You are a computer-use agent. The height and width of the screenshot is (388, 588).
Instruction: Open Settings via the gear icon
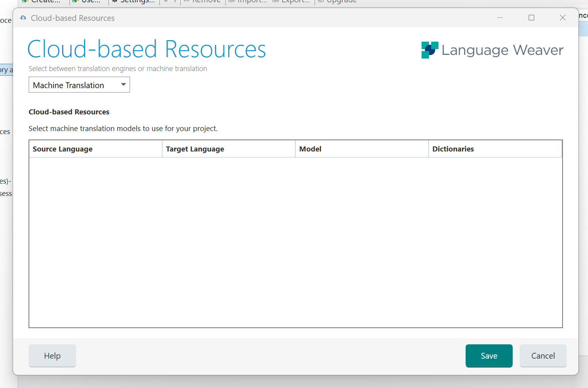[114, 2]
